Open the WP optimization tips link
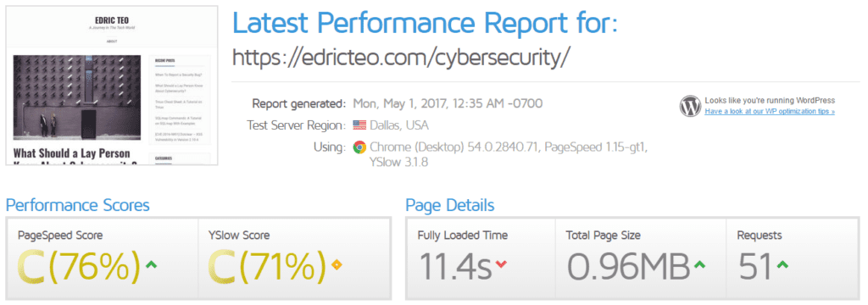 point(770,111)
